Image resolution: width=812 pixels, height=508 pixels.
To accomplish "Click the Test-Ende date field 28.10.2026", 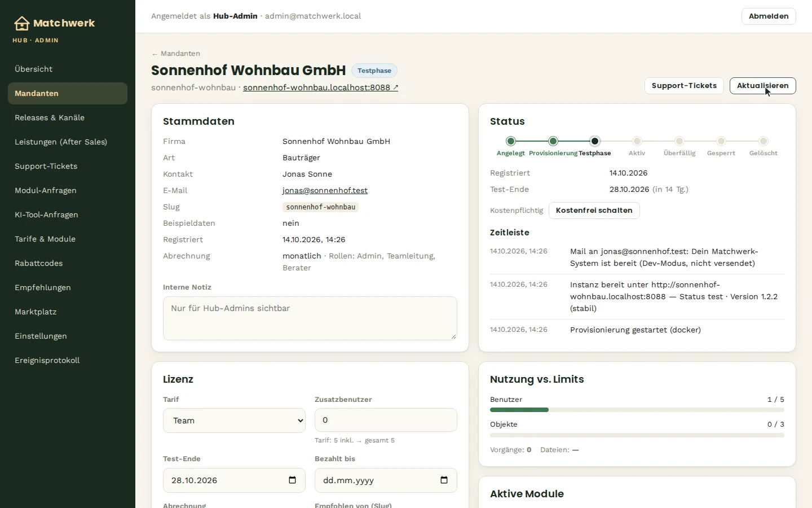I will pyautogui.click(x=234, y=480).
